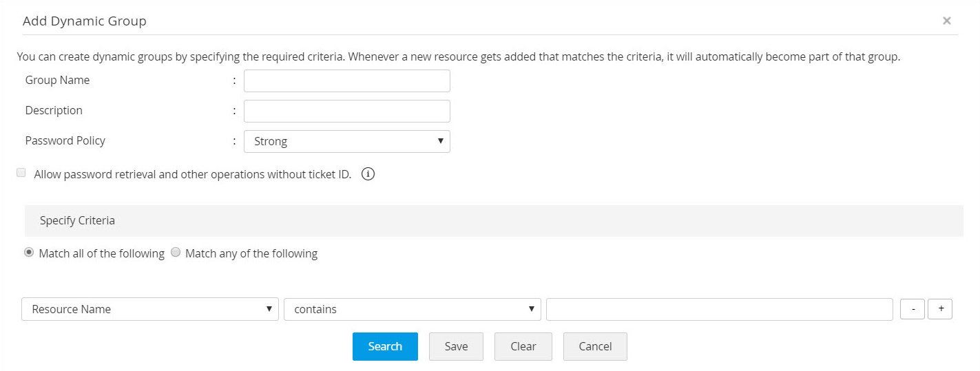This screenshot has width=980, height=371.
Task: Click the Password Policy dropdown arrow
Action: (440, 141)
